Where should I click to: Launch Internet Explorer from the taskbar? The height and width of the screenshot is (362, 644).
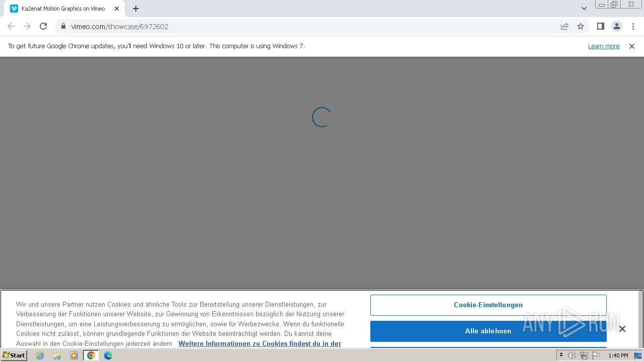click(x=40, y=355)
